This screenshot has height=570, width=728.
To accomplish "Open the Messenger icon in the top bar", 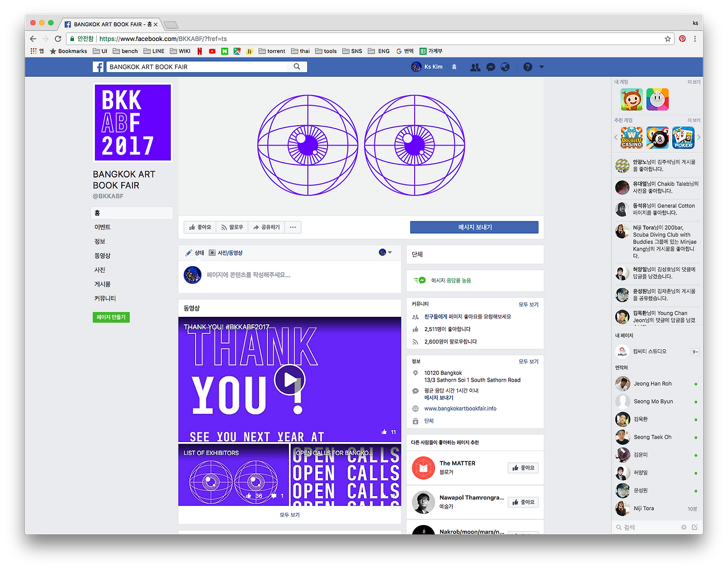I will tap(491, 67).
